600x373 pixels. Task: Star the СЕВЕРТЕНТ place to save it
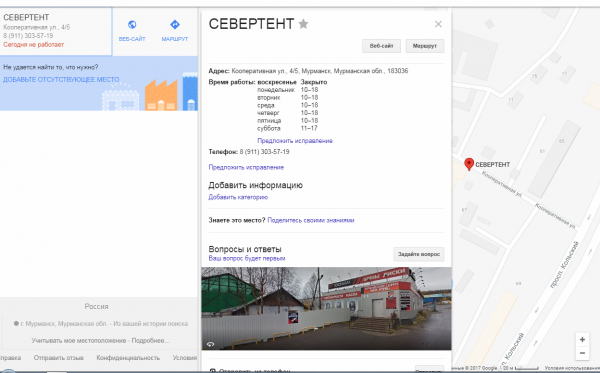[x=303, y=24]
